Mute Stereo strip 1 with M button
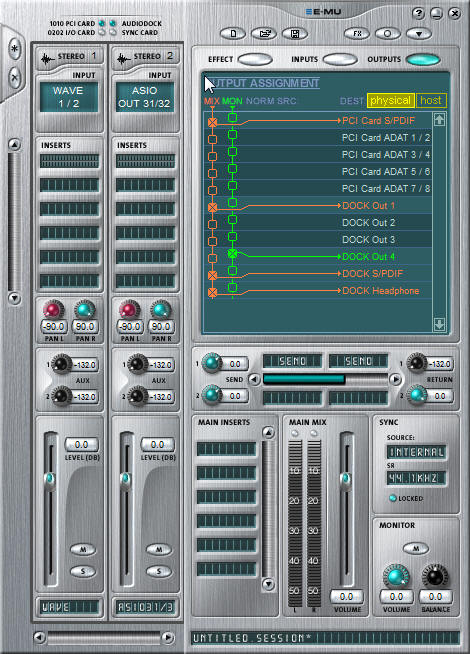 [x=83, y=550]
